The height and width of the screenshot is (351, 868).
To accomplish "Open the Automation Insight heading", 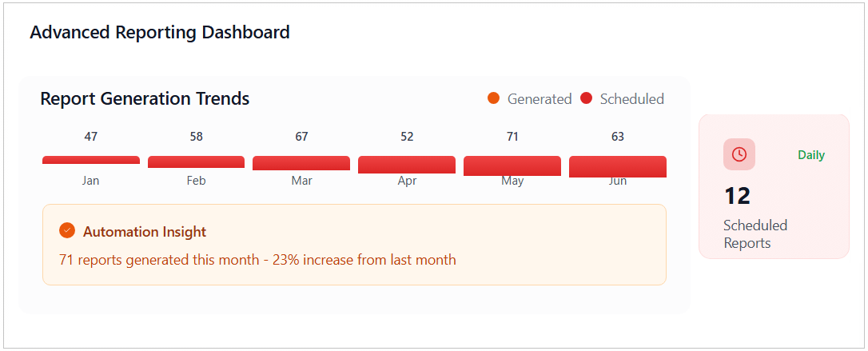I will pyautogui.click(x=145, y=232).
